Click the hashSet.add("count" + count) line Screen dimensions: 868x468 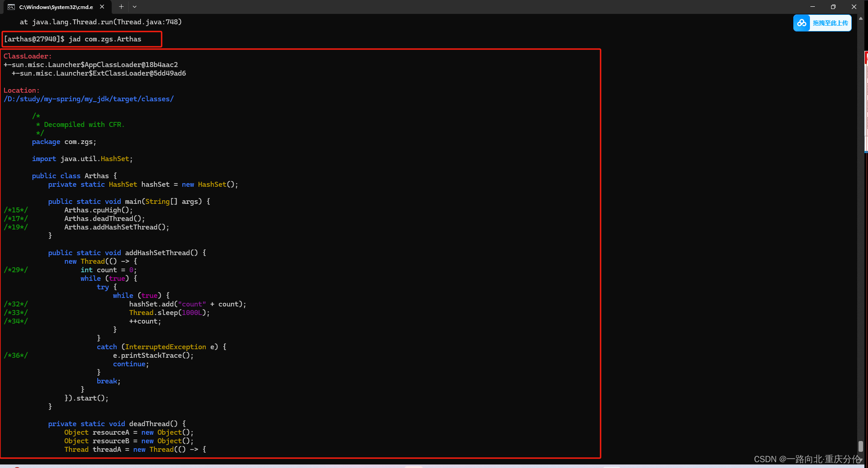pos(188,304)
